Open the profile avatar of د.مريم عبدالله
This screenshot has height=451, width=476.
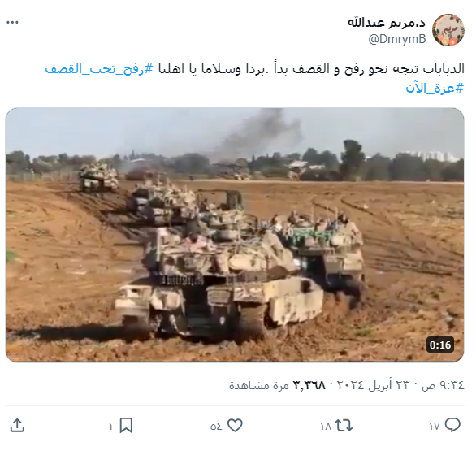(x=448, y=30)
